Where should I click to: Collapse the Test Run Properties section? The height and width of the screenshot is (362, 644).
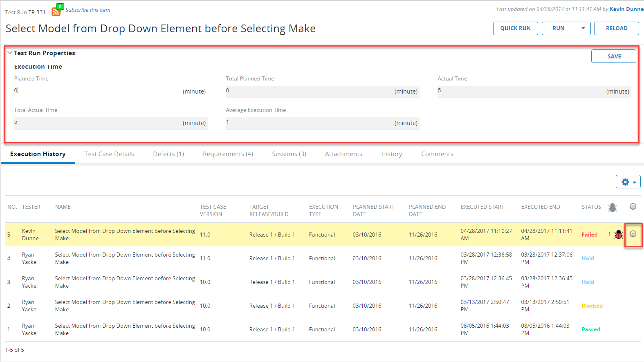click(x=10, y=53)
